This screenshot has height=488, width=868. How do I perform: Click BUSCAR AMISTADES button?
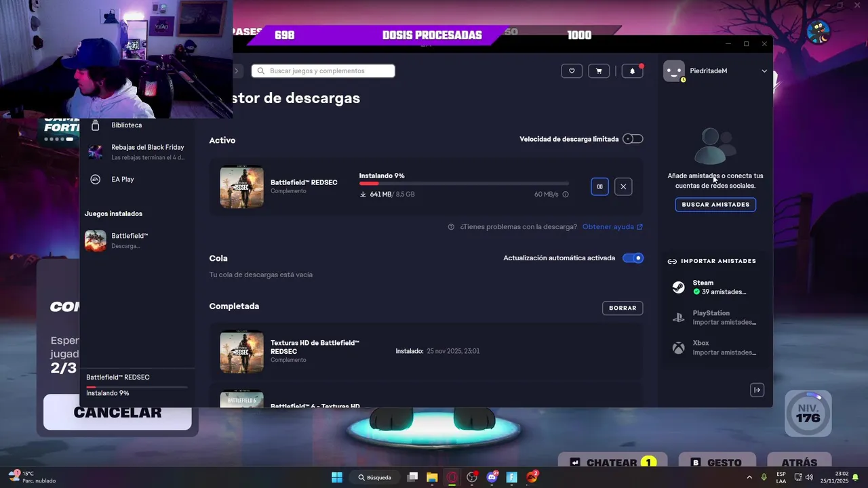[x=715, y=205]
